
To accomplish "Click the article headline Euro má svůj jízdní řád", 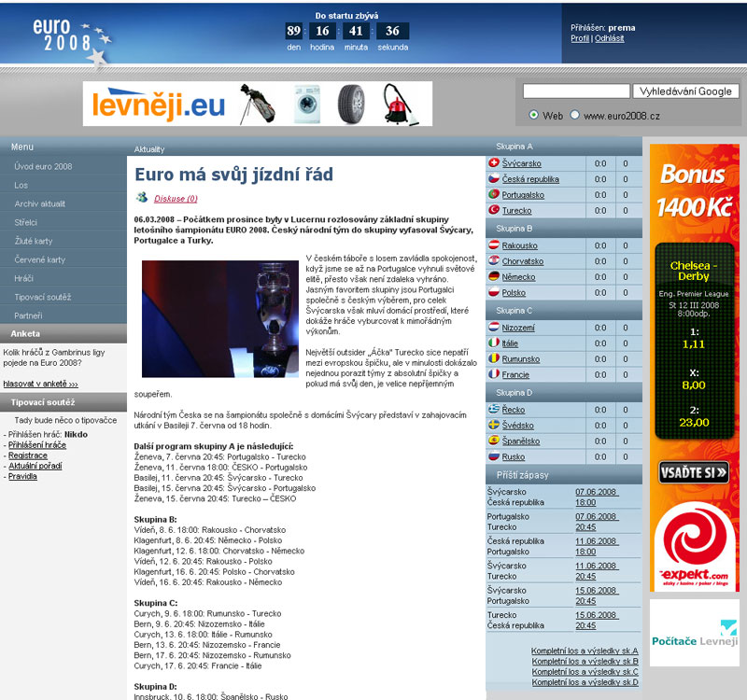I will [x=234, y=175].
